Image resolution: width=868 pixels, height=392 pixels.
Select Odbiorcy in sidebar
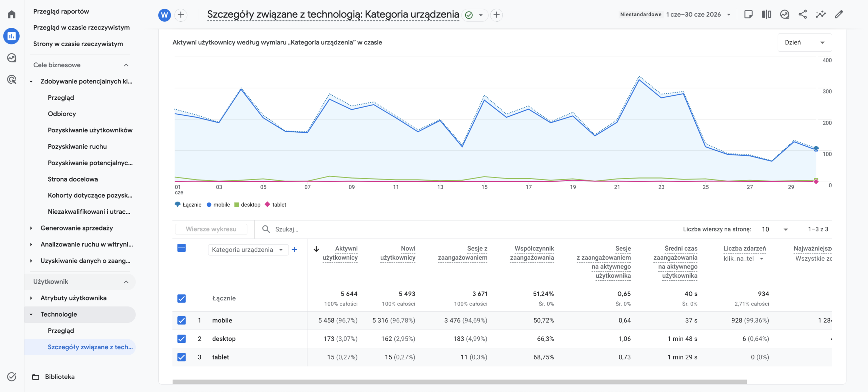[62, 114]
